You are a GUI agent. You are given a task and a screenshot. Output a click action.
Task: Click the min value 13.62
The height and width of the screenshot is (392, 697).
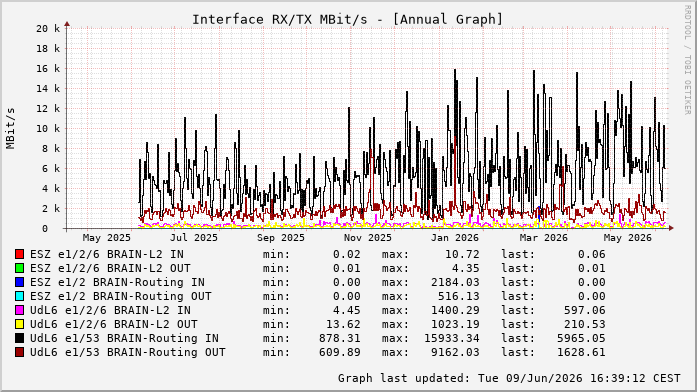(343, 324)
